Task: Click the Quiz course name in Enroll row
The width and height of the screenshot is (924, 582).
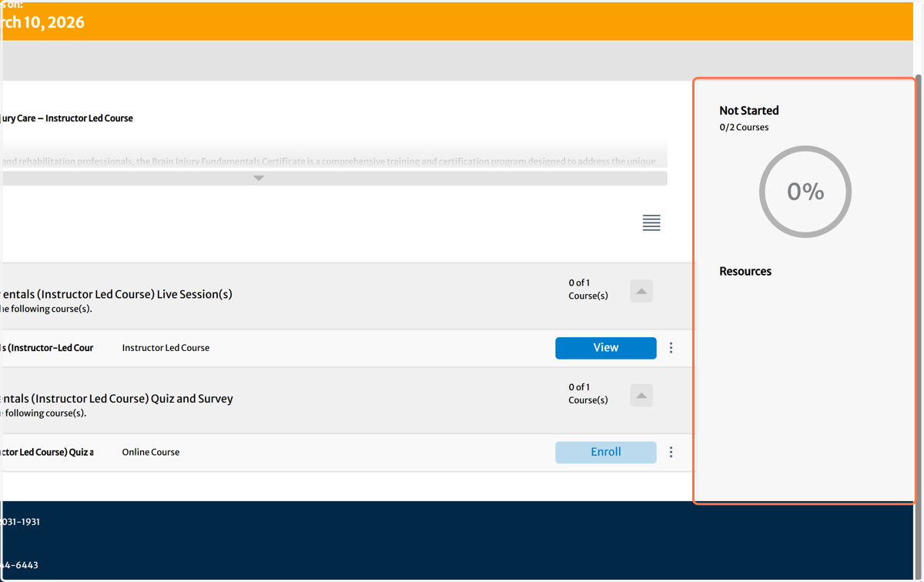Action: pyautogui.click(x=47, y=453)
